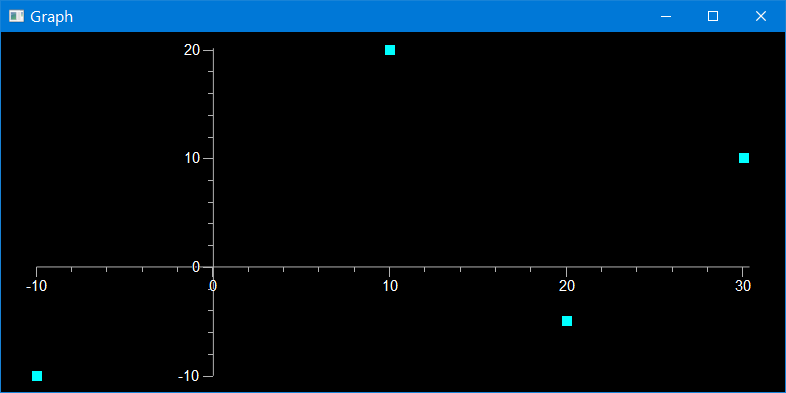Click the -10 label on the vertical axis

188,375
